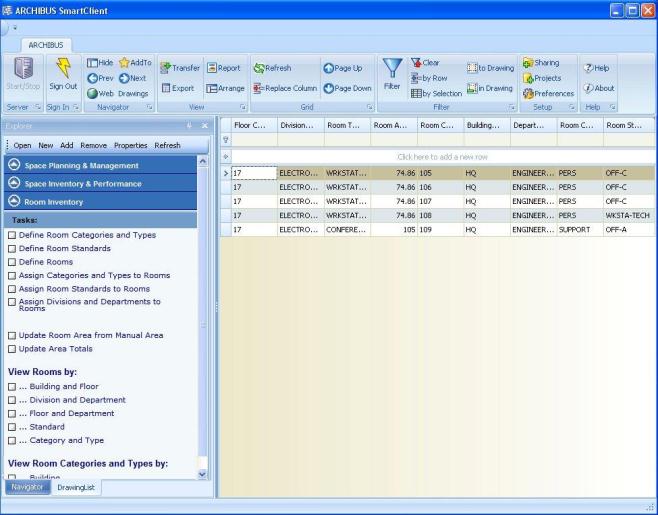
Task: Open Projects setup
Action: 542,78
